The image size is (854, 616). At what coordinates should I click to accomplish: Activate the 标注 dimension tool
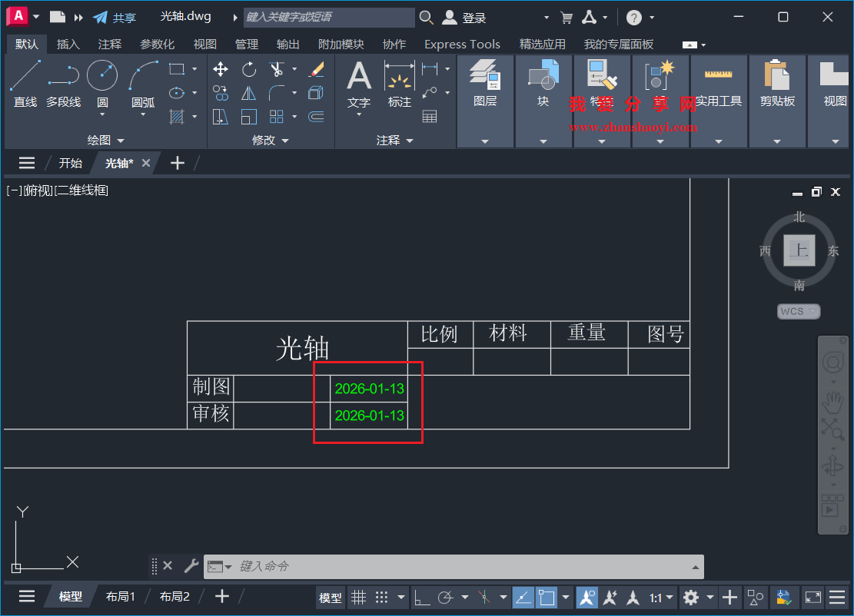click(399, 79)
